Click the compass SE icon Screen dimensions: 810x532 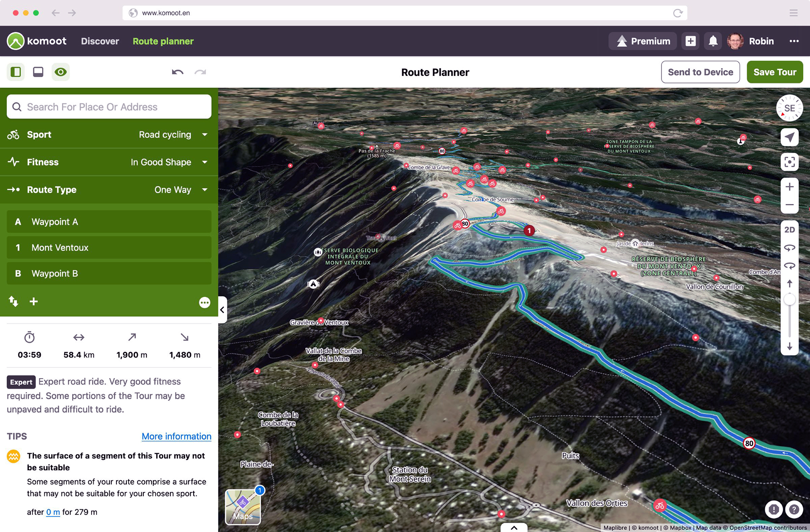[789, 108]
